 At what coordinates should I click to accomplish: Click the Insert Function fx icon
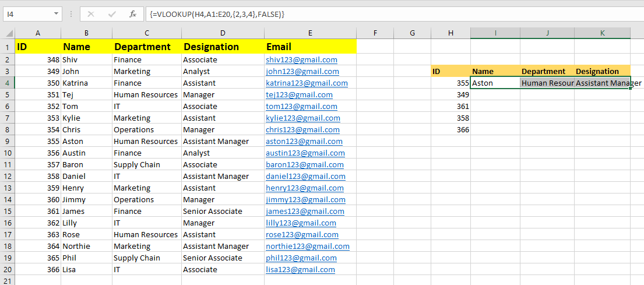(132, 13)
